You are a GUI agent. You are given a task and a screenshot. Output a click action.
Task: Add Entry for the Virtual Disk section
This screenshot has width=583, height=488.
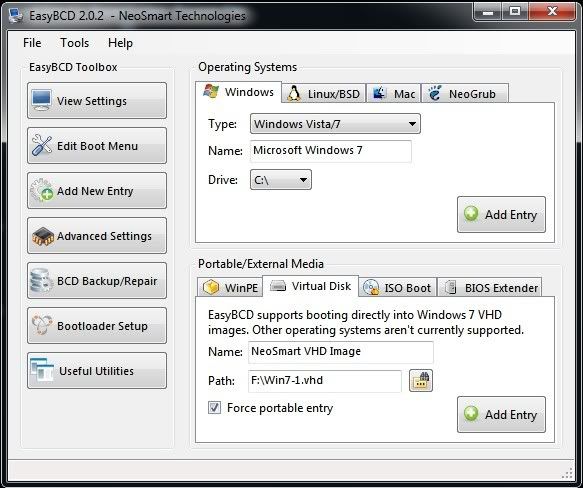501,414
